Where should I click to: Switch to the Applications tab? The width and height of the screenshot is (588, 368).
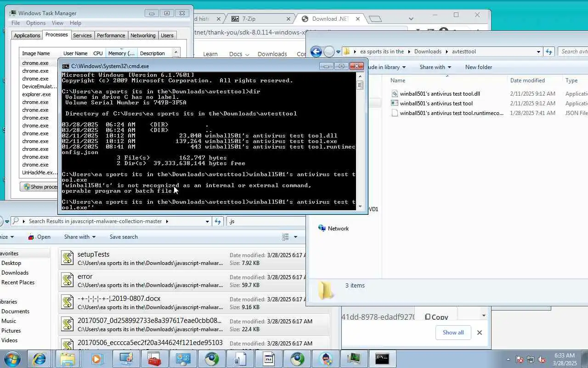click(x=27, y=35)
